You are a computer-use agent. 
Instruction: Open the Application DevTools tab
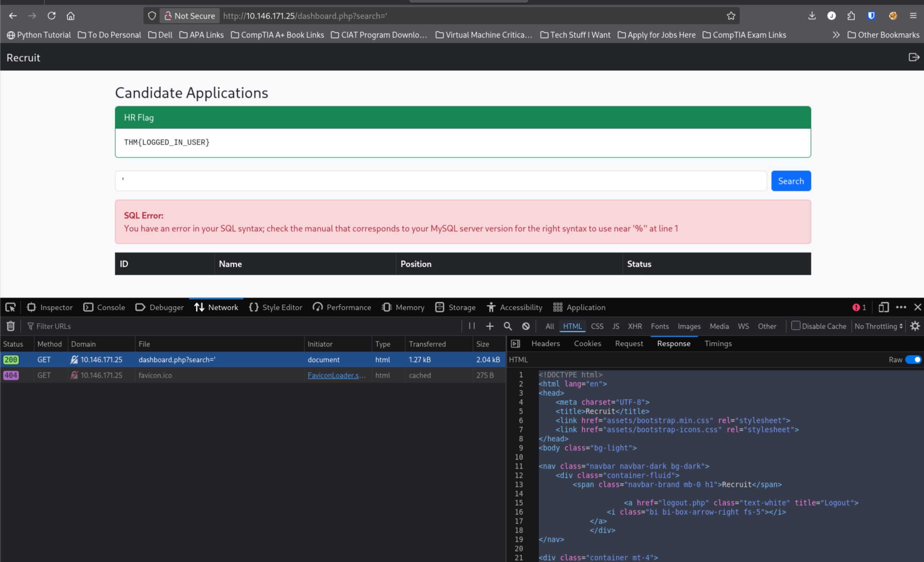tap(579, 307)
